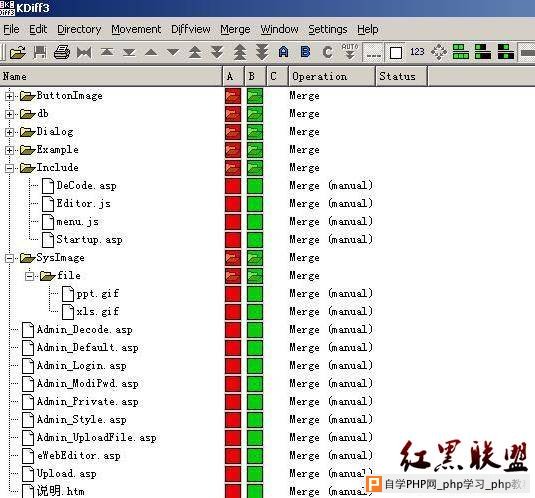Select source A merge button
The height and width of the screenshot is (498, 535).
[283, 52]
